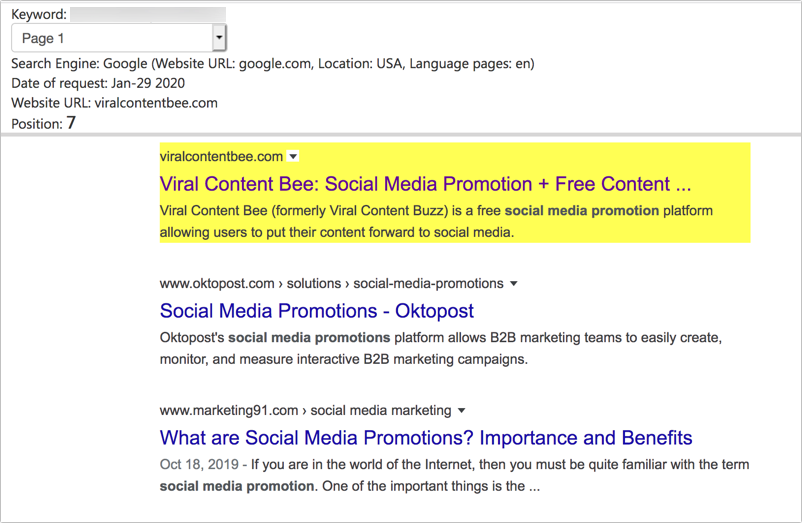The width and height of the screenshot is (802, 523).
Task: Click the Keyword label
Action: tap(39, 14)
